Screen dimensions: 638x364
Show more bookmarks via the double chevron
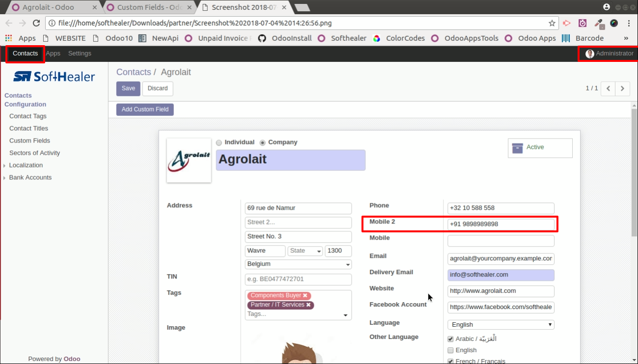[626, 38]
